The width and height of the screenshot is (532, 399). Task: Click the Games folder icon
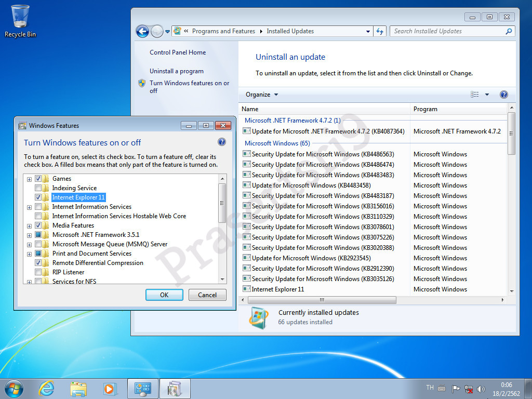[46, 179]
